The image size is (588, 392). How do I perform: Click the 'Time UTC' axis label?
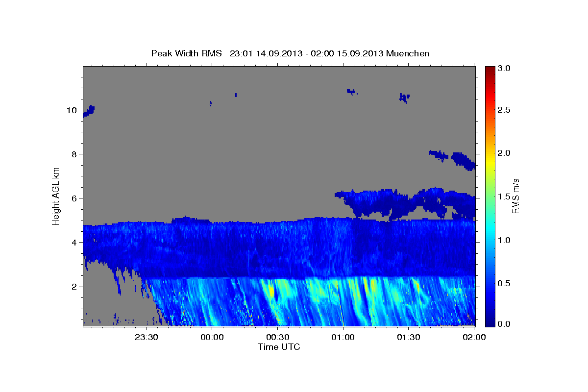[279, 347]
